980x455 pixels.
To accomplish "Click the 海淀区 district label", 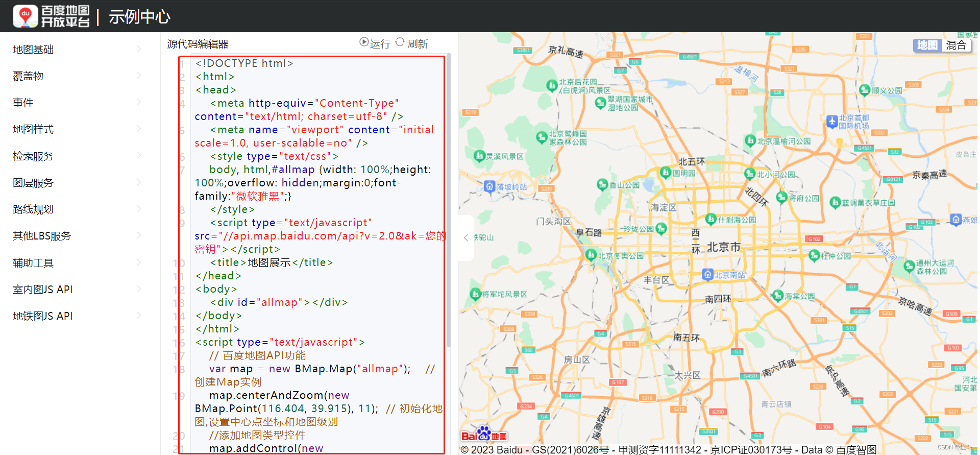I will tap(664, 207).
